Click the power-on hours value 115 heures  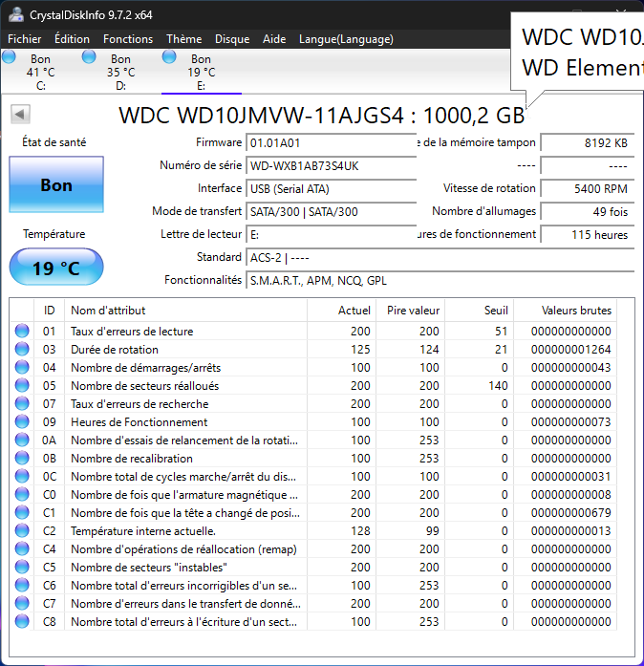587,234
